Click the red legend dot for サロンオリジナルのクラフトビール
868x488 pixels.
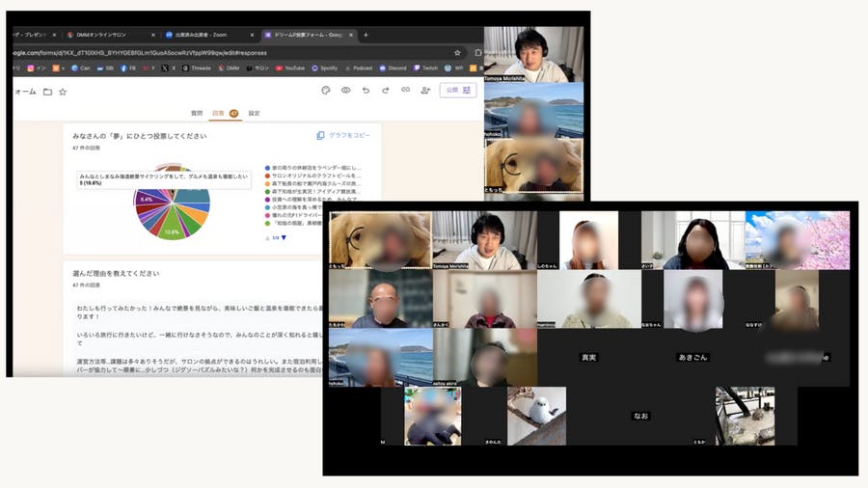tap(267, 176)
